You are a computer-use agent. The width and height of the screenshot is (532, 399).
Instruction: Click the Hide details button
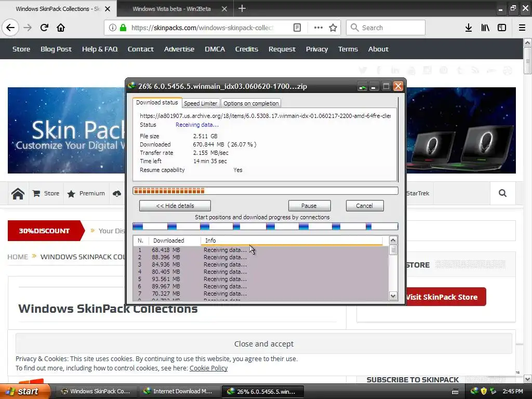click(x=175, y=206)
